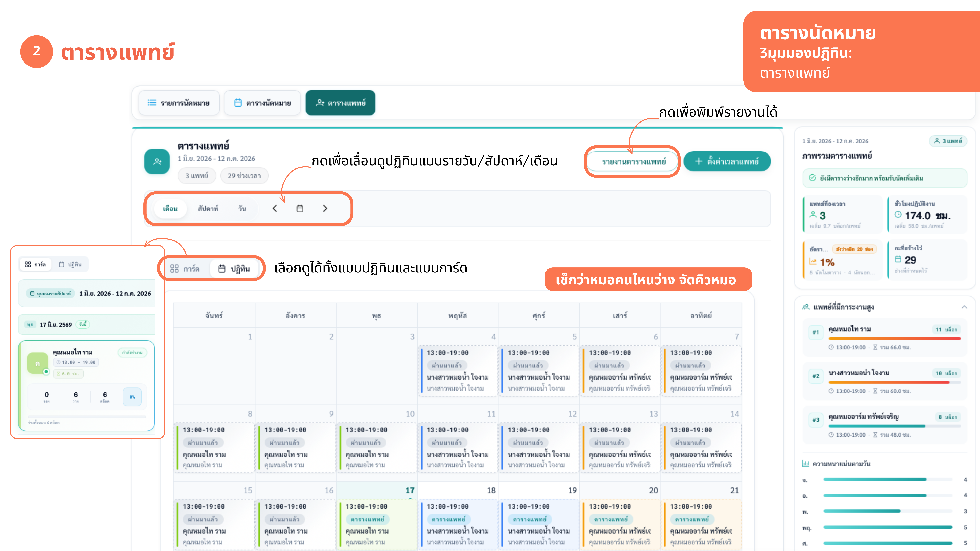
Task: Click the กะที่สร้างไว้ 29 stat card
Action: (927, 260)
